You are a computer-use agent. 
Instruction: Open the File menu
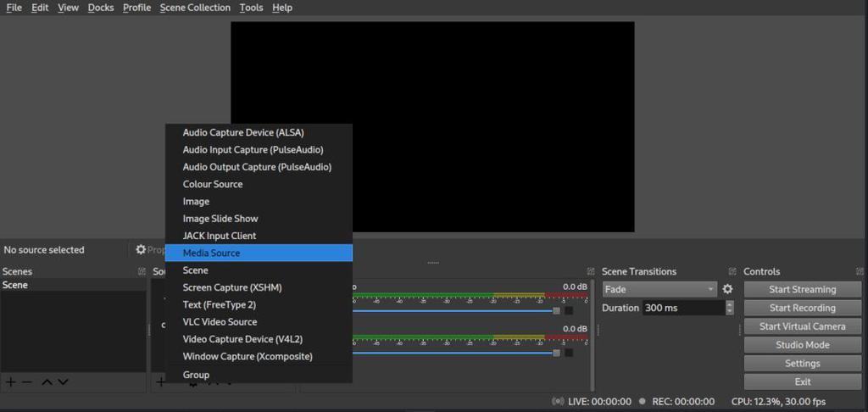(14, 8)
